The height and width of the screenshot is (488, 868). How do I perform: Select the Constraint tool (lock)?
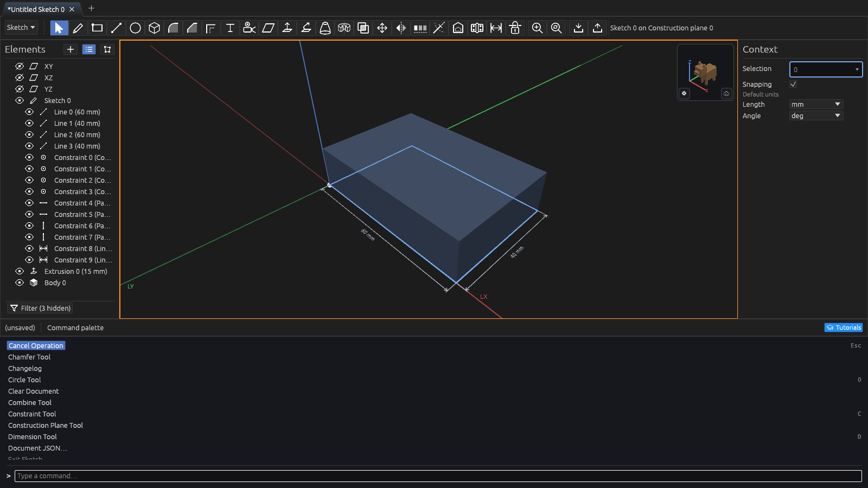[515, 28]
